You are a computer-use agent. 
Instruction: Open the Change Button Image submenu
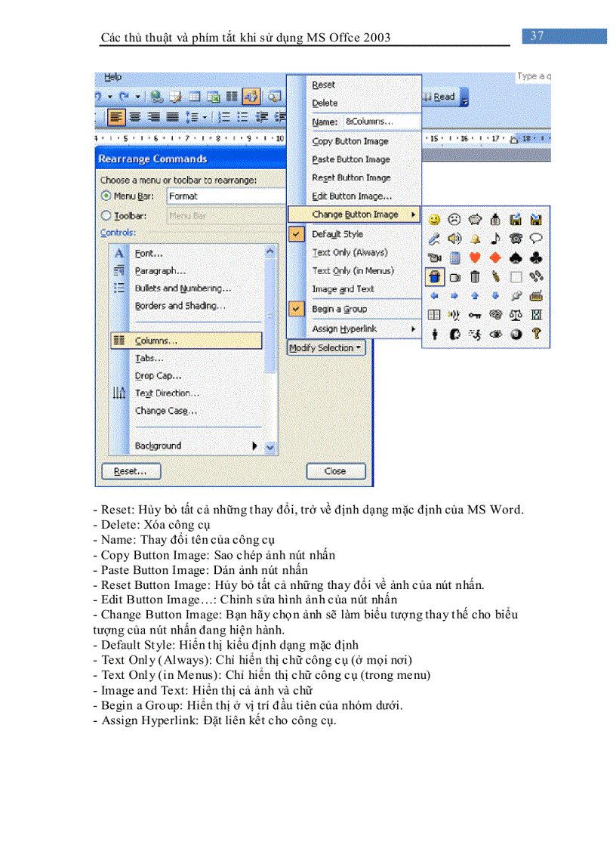(355, 214)
